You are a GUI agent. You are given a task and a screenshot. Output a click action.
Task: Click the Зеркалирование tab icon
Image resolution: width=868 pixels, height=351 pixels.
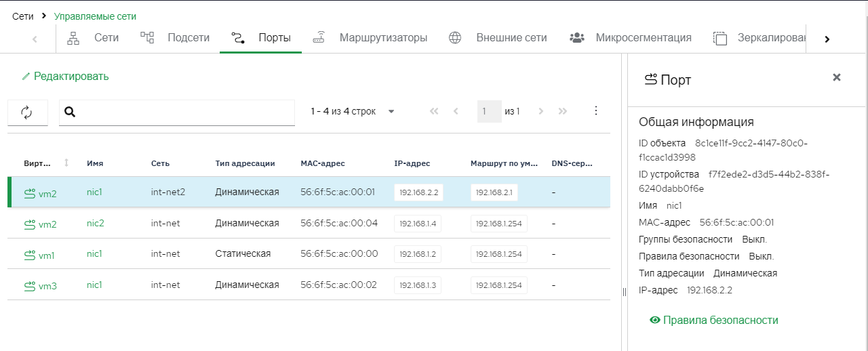720,38
